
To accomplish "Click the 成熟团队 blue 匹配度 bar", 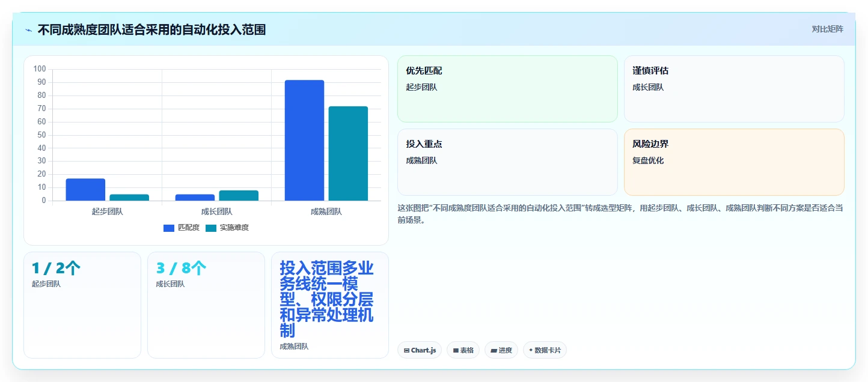I will coord(304,141).
